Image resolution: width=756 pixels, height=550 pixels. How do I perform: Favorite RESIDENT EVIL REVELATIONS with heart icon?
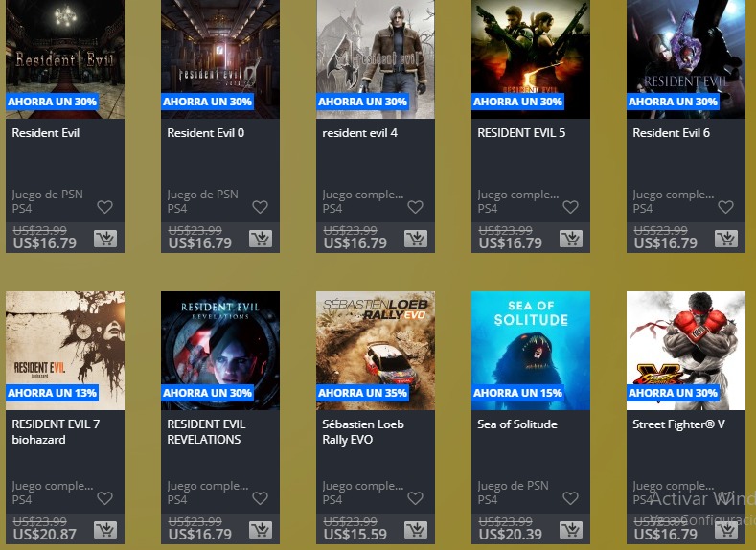click(x=260, y=498)
